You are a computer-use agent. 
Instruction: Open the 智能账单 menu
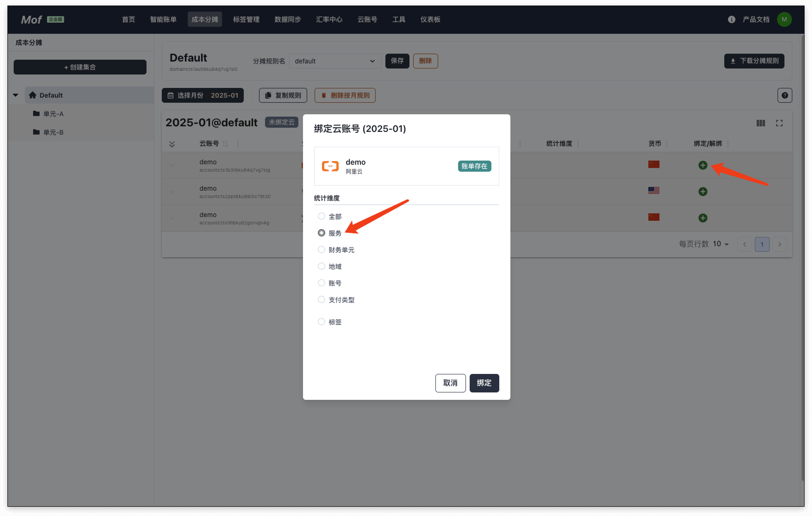pos(163,19)
